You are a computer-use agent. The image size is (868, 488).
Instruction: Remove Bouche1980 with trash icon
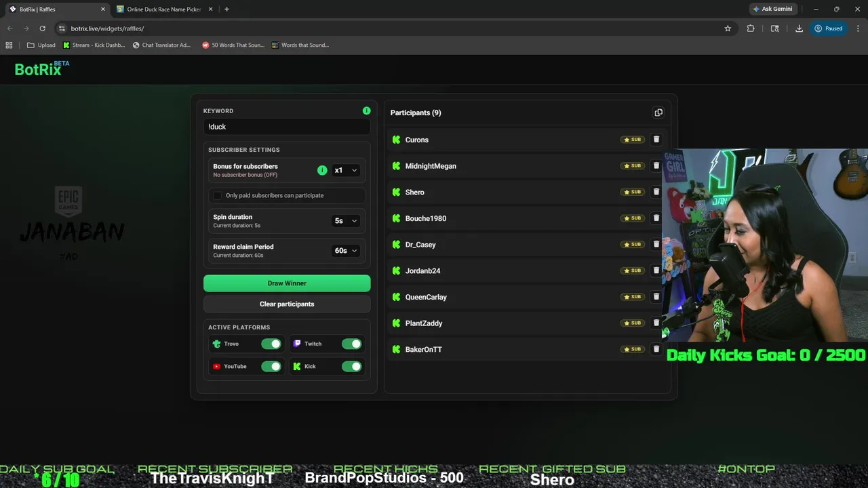tap(656, 218)
